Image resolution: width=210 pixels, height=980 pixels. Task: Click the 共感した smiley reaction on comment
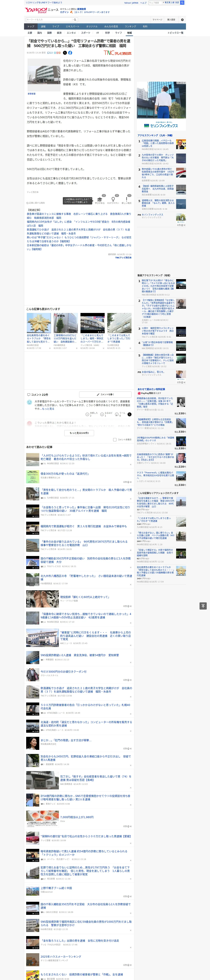tap(88, 414)
